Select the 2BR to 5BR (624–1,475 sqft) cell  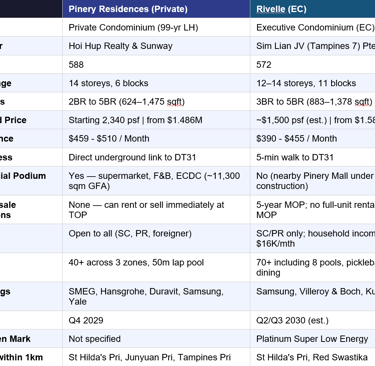click(156, 102)
